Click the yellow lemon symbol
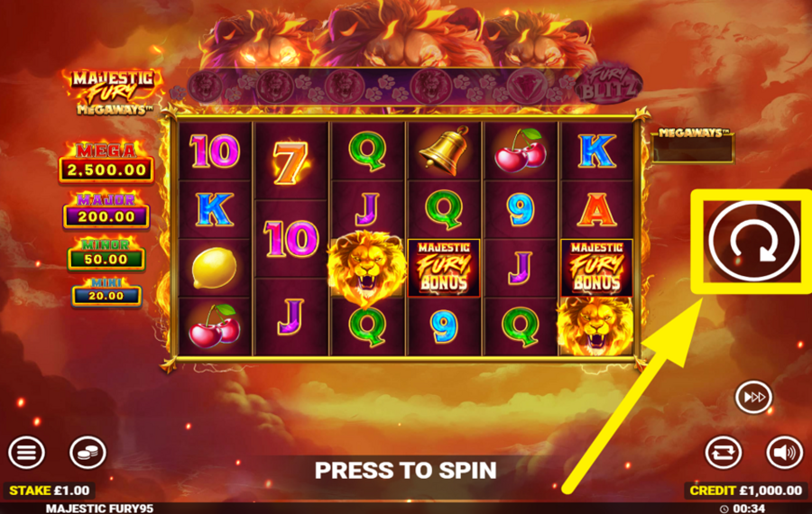This screenshot has height=514, width=812. point(214,268)
